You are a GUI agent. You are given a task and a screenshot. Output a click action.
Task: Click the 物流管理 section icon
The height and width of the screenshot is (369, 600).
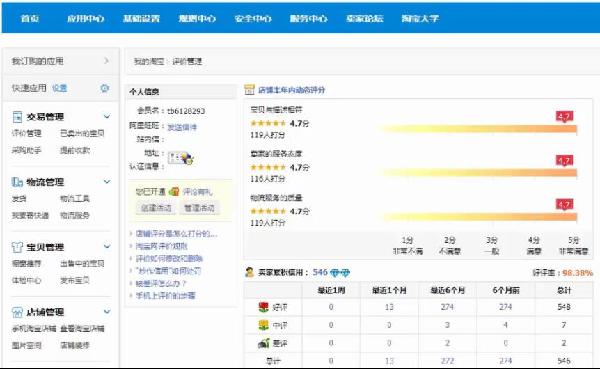[17, 182]
